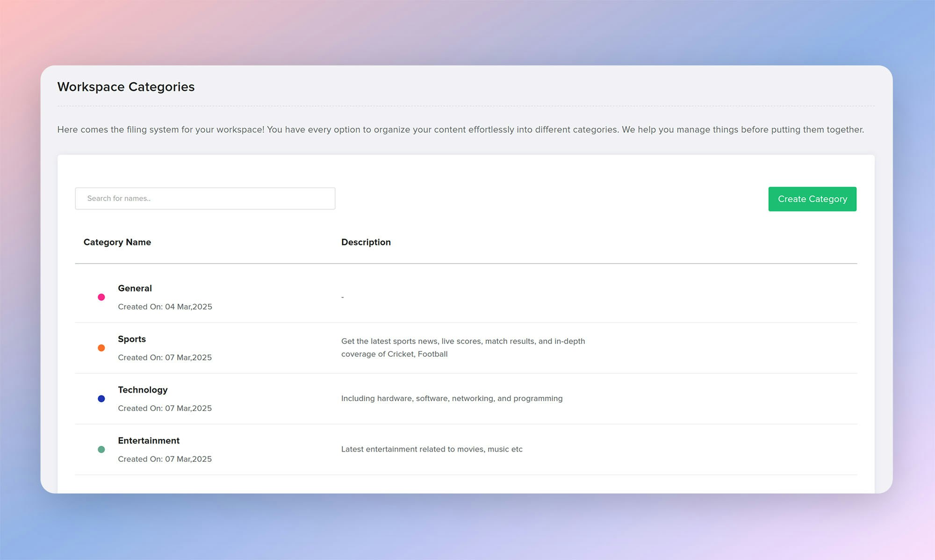The width and height of the screenshot is (935, 560).
Task: Click the orange dot for Sports category
Action: point(101,348)
